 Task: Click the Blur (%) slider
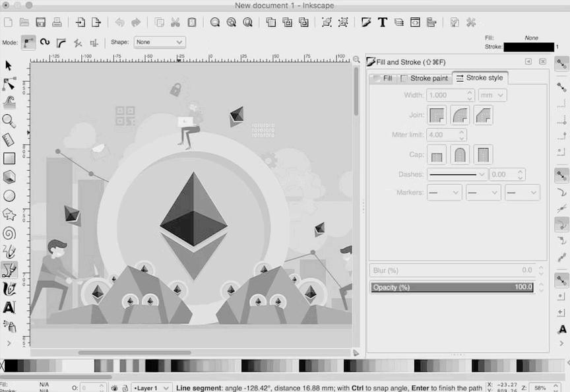[452, 270]
